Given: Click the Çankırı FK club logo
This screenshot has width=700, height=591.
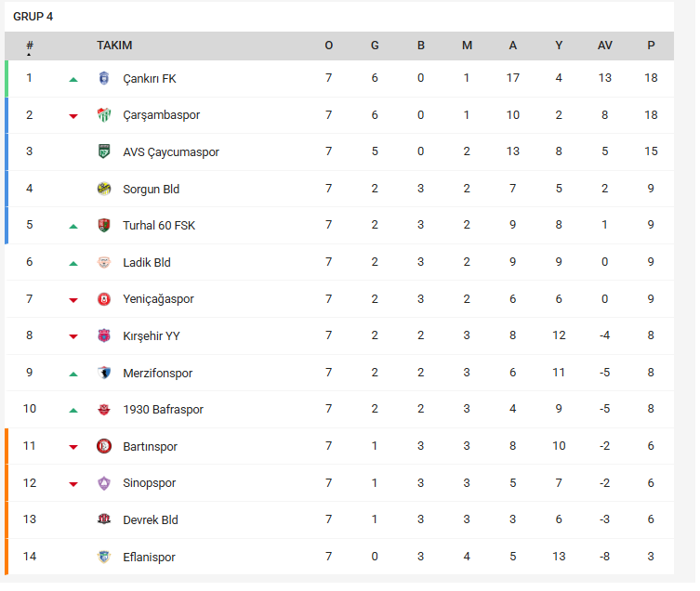Looking at the screenshot, I should tap(104, 79).
